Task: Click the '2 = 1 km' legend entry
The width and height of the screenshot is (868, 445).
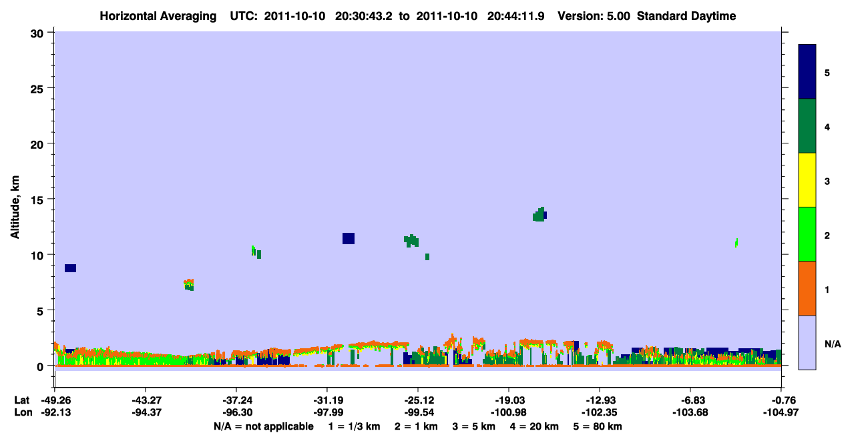Action: point(417,426)
